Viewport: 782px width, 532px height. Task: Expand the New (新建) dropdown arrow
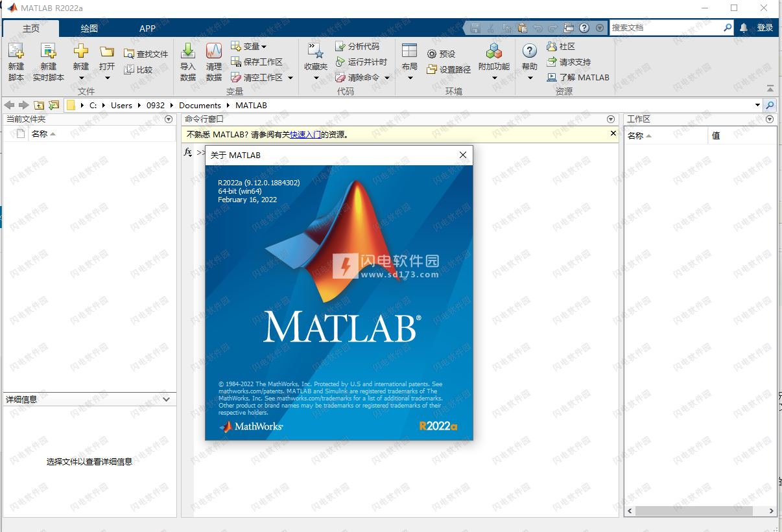[81, 78]
